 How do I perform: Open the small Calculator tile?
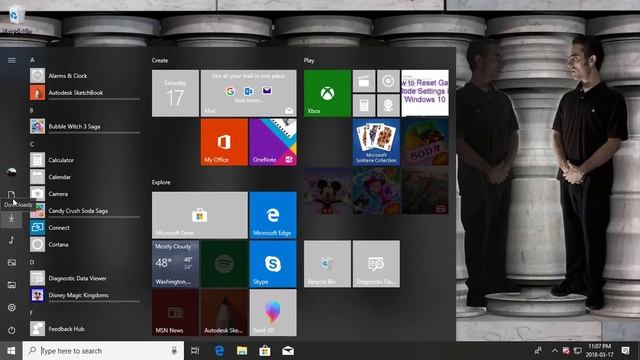coord(364,105)
